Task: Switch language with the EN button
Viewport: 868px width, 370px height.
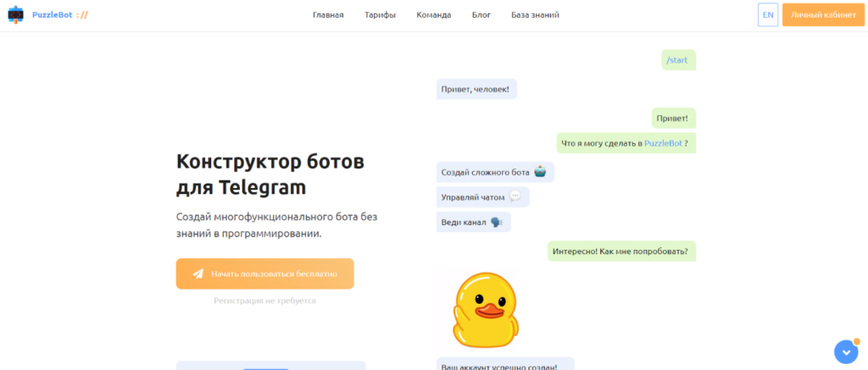Action: click(768, 15)
